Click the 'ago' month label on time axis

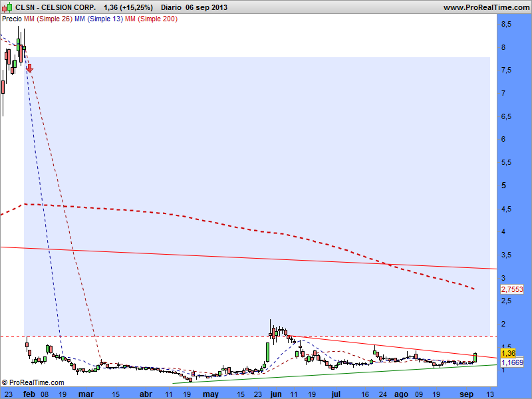[x=402, y=394]
